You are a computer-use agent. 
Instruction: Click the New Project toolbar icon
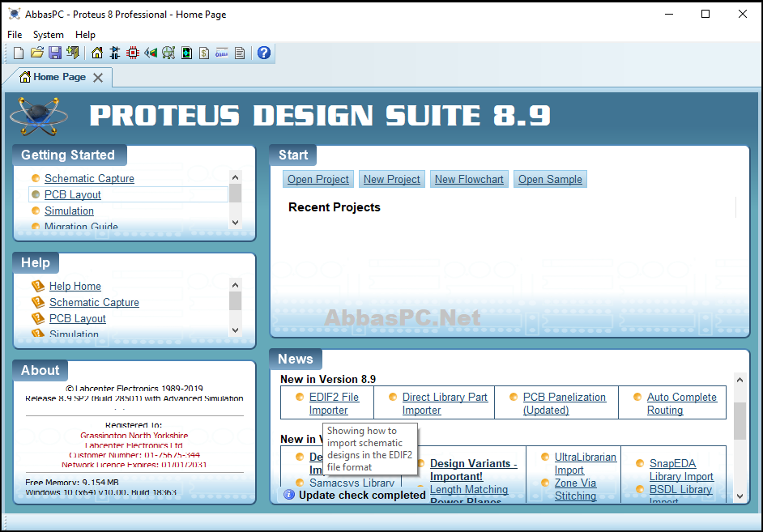[19, 53]
